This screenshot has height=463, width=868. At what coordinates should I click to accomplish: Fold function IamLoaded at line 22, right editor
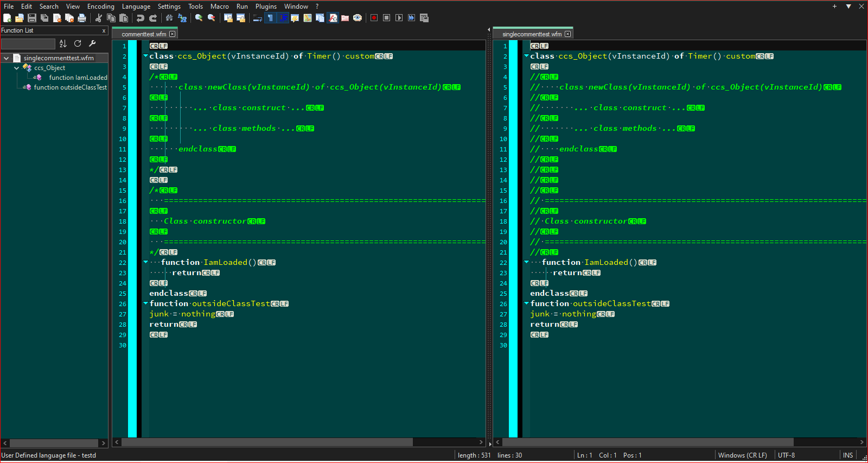click(x=526, y=262)
